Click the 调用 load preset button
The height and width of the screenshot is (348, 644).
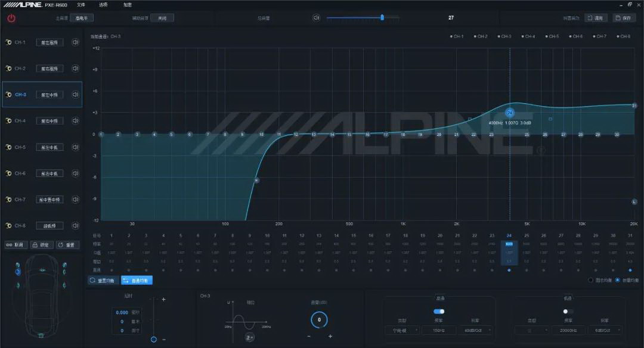click(596, 18)
